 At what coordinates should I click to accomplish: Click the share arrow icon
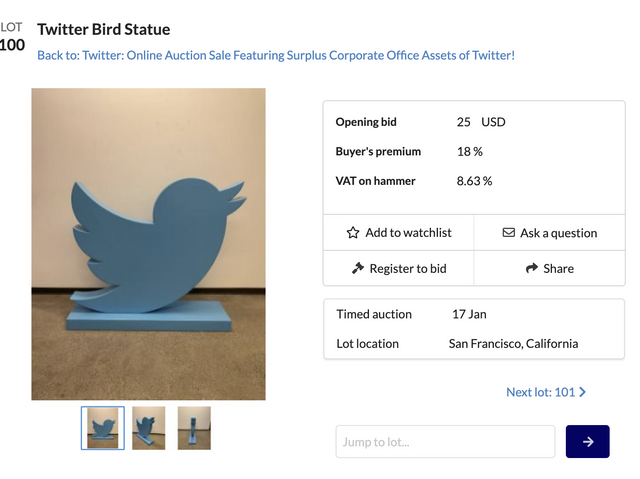[531, 268]
